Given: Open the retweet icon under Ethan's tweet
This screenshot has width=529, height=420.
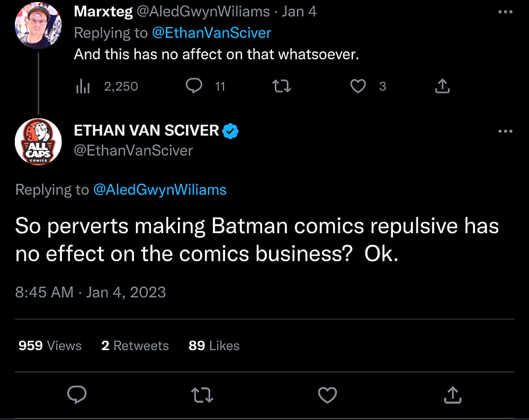Looking at the screenshot, I should (202, 395).
